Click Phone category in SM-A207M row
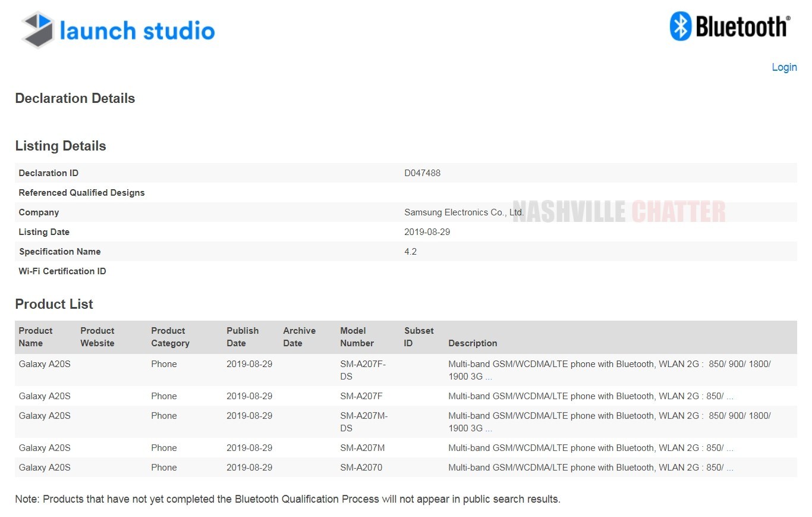 (164, 448)
